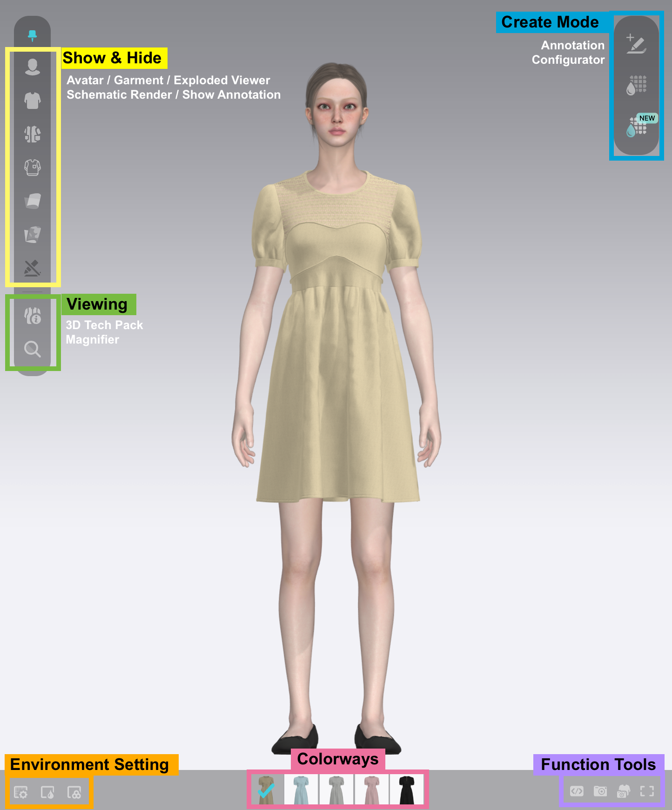Take a screenshot with the camera icon
672x810 pixels.
pyautogui.click(x=600, y=791)
